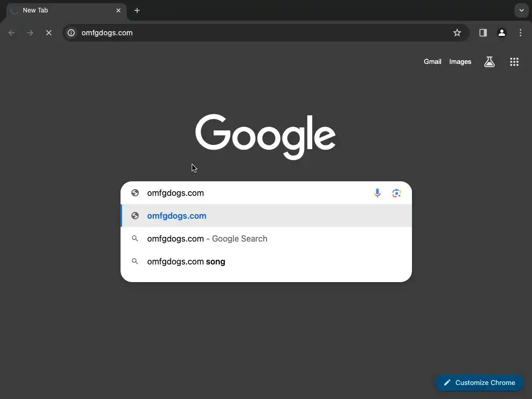The image size is (532, 399).
Task: Open the side panel
Action: [x=483, y=33]
